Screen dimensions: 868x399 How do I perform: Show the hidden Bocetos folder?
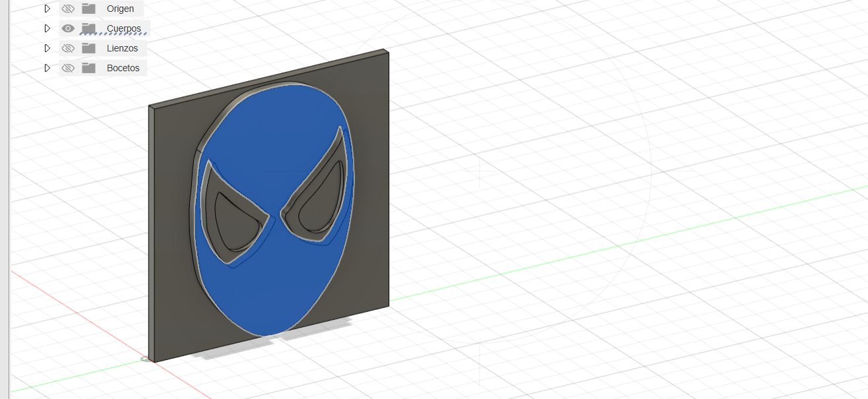(67, 68)
